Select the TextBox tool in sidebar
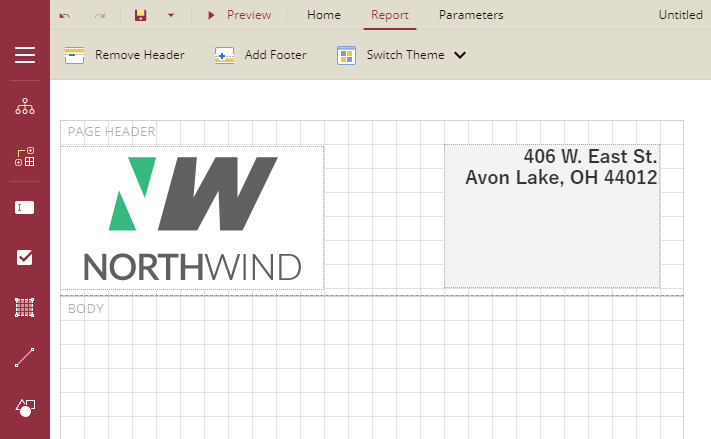Image resolution: width=711 pixels, height=439 pixels. pyautogui.click(x=24, y=208)
